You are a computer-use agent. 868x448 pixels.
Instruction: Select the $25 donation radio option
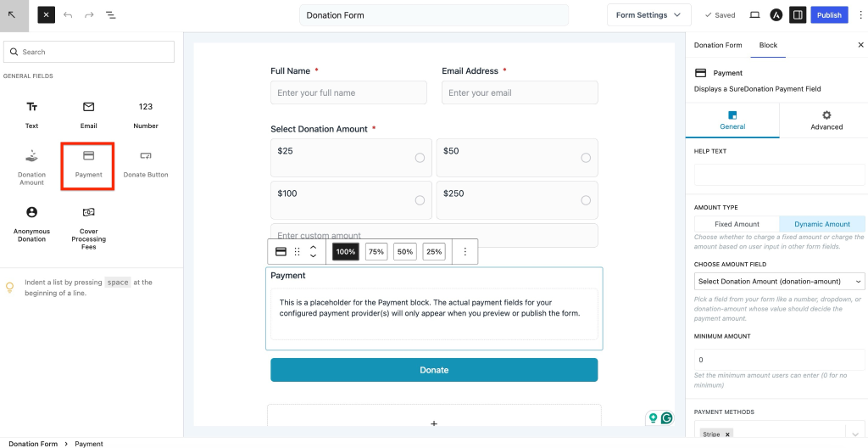pos(420,158)
